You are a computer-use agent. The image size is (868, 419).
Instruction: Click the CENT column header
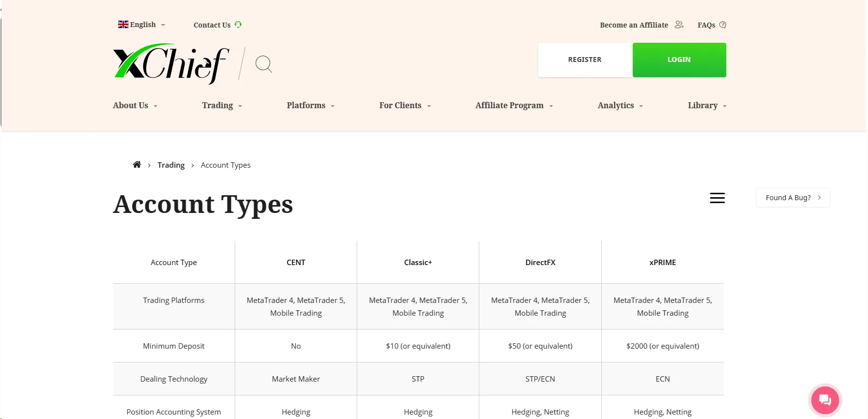(x=296, y=263)
